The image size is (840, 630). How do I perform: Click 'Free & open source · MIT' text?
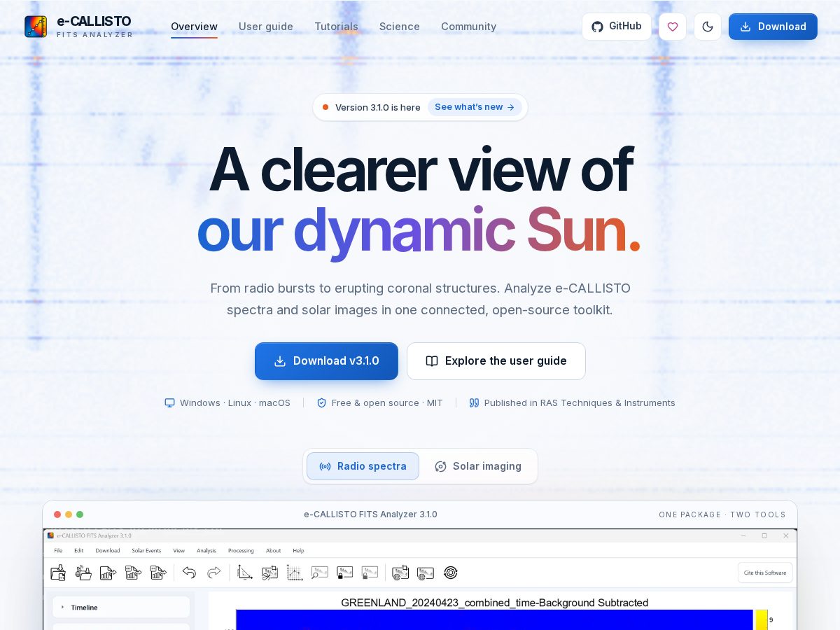387,403
